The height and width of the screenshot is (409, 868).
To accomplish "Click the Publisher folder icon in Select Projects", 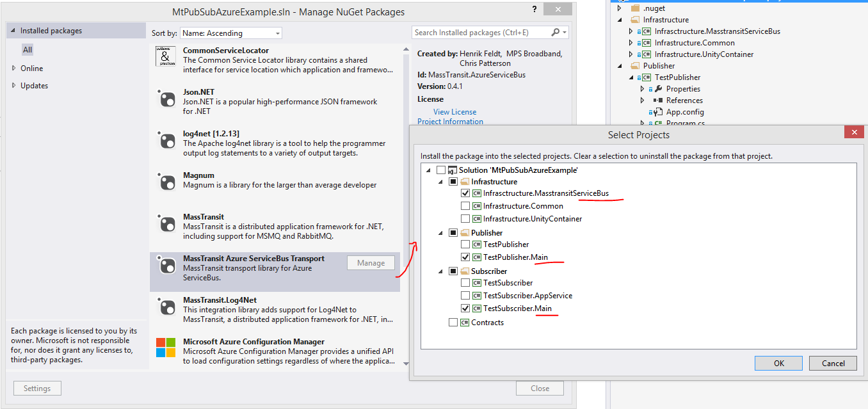I will pyautogui.click(x=465, y=233).
